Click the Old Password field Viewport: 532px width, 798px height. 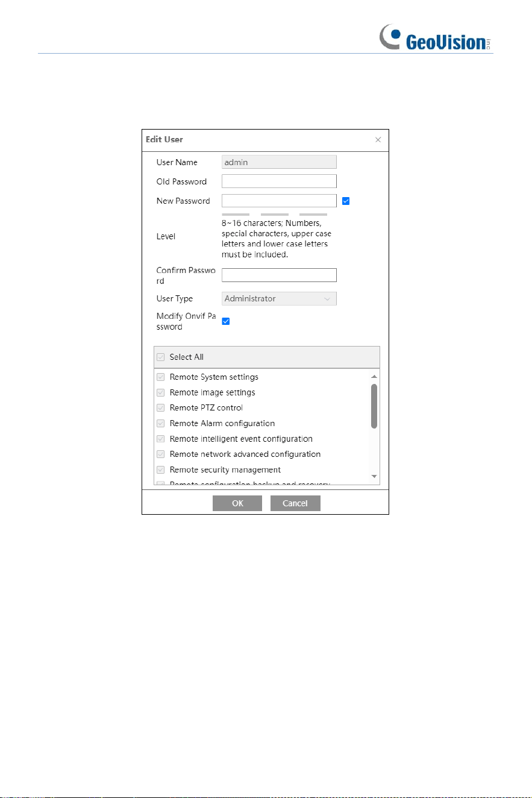point(279,181)
